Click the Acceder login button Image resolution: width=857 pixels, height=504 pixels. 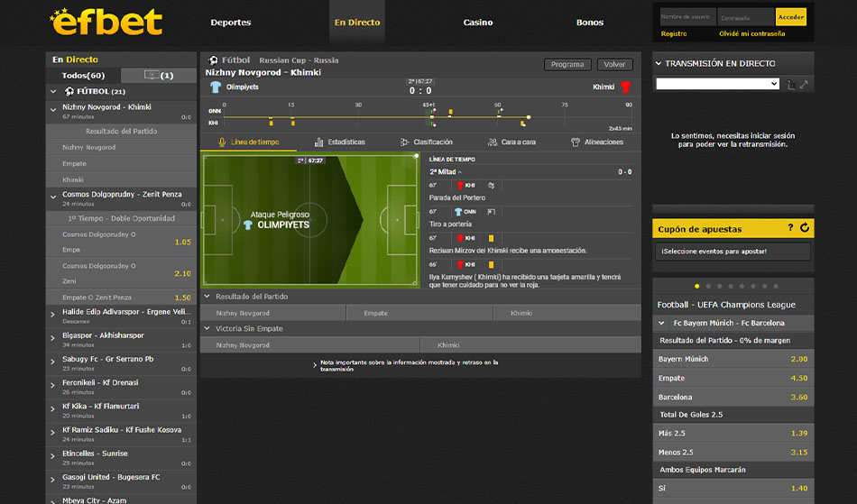click(791, 17)
